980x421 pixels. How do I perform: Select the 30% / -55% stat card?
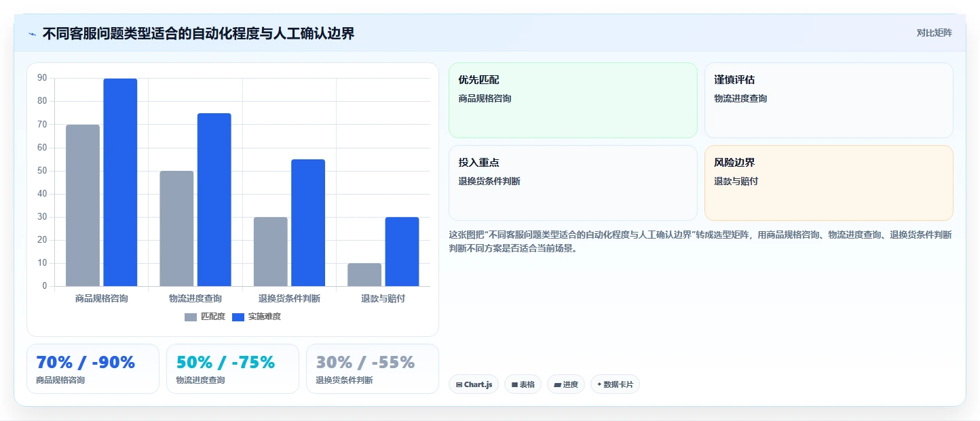click(373, 369)
